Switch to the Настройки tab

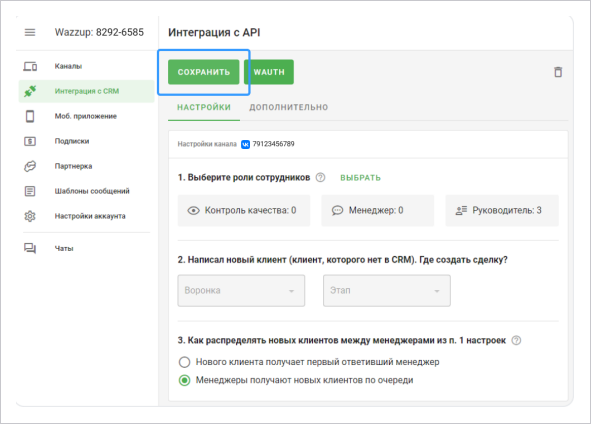pos(204,107)
